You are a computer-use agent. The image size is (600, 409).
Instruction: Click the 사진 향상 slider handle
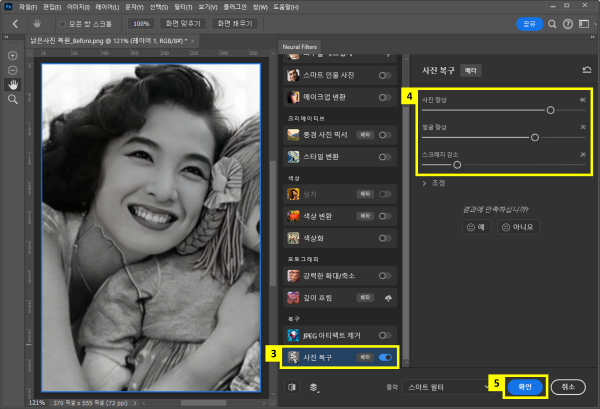[x=550, y=110]
